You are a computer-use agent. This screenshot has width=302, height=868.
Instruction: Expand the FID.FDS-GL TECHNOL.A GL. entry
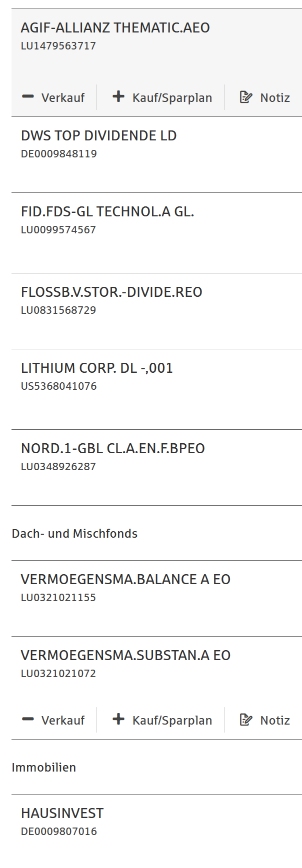pyautogui.click(x=107, y=212)
